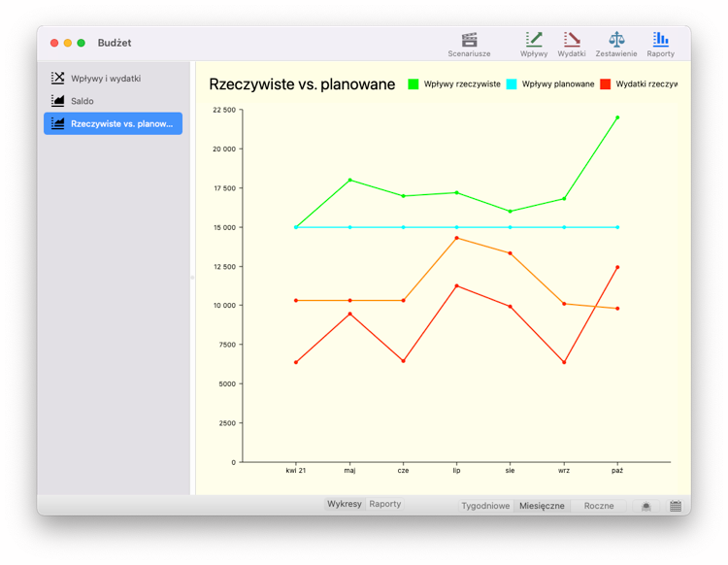Choose the Tygodniowe period segment
Image resolution: width=728 pixels, height=565 pixels.
(485, 506)
